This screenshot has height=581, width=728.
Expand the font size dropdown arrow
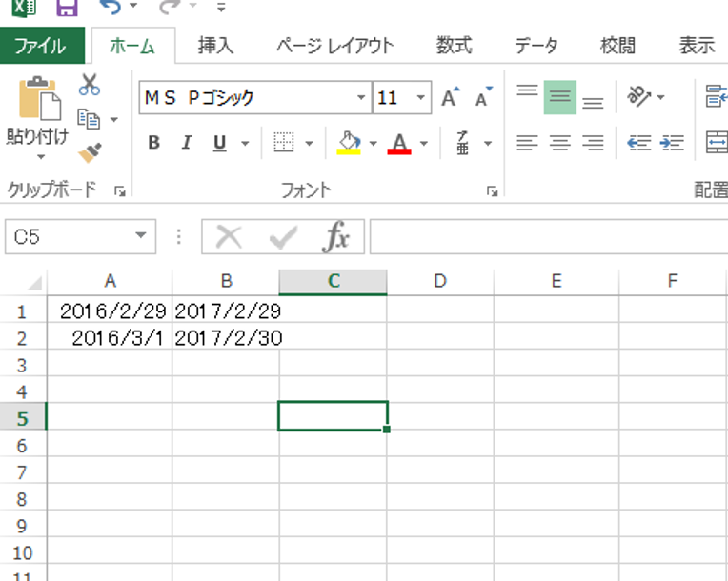click(420, 97)
